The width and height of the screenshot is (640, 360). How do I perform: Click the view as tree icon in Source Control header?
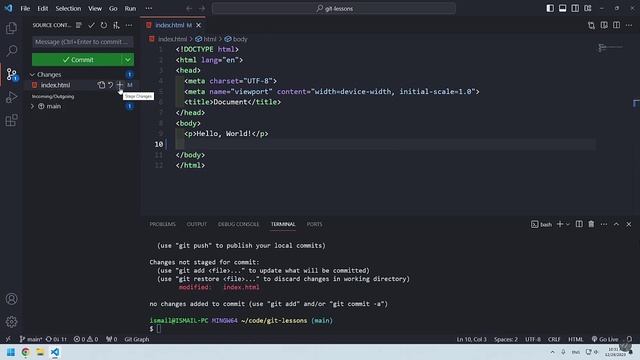coord(79,25)
